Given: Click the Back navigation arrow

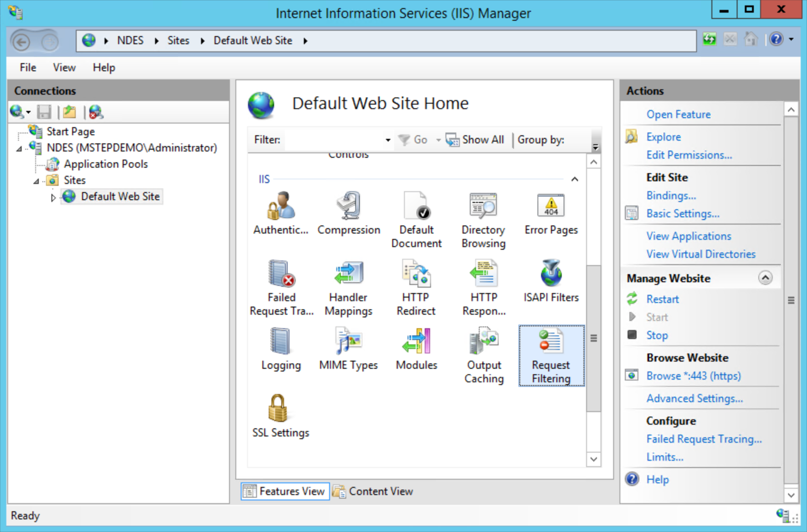Looking at the screenshot, I should (21, 42).
